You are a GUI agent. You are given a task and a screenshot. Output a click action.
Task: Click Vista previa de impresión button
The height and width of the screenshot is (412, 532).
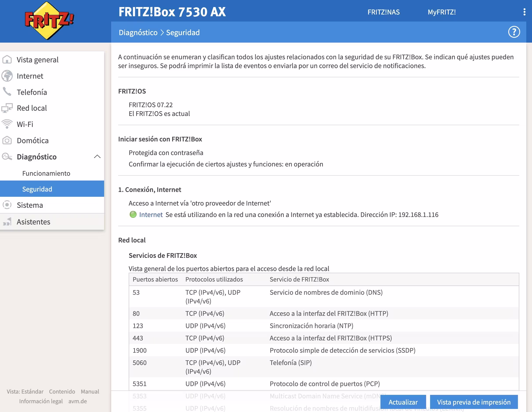474,402
